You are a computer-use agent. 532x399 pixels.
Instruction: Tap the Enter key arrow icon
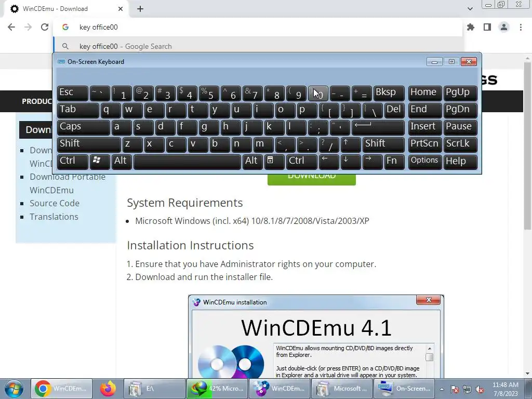click(x=378, y=127)
